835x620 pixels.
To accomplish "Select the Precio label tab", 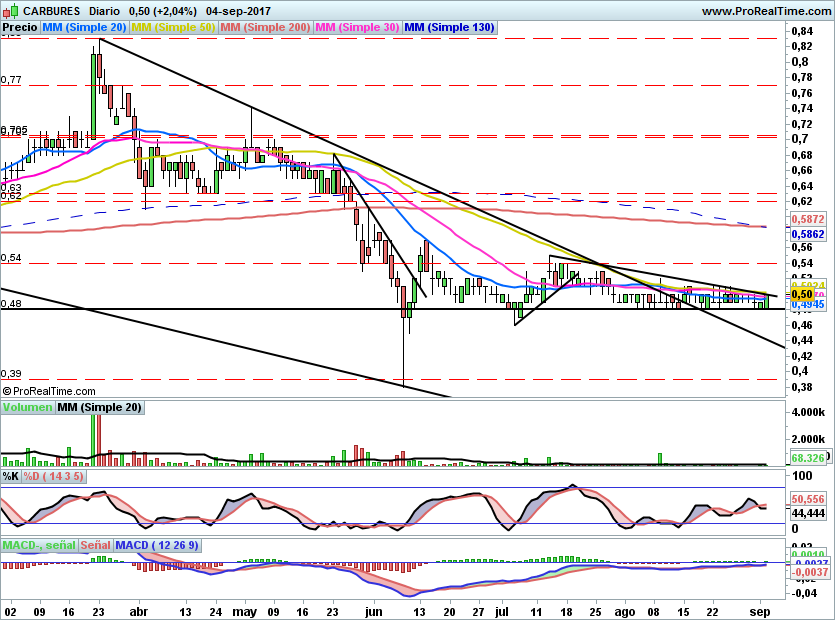I will 20,28.
